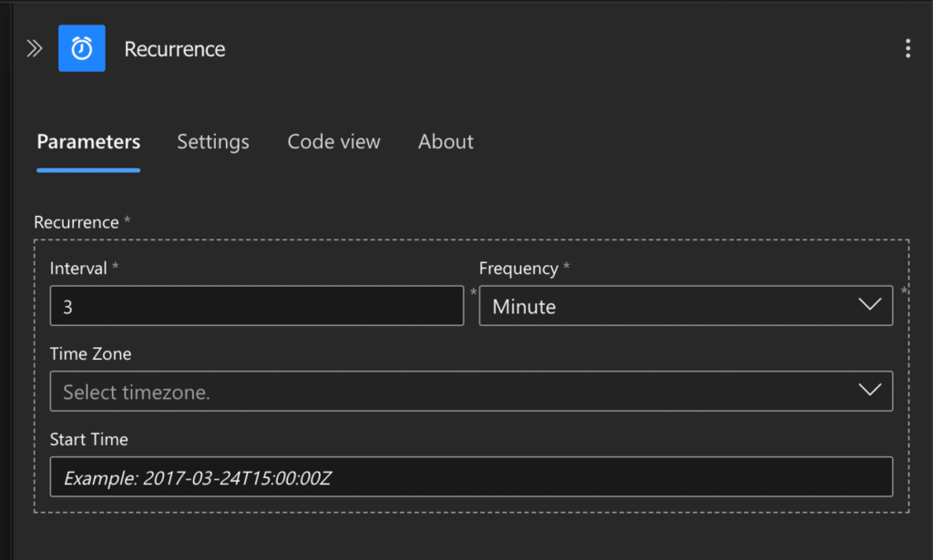The image size is (933, 560).
Task: Switch to the Settings tab
Action: pyautogui.click(x=212, y=141)
